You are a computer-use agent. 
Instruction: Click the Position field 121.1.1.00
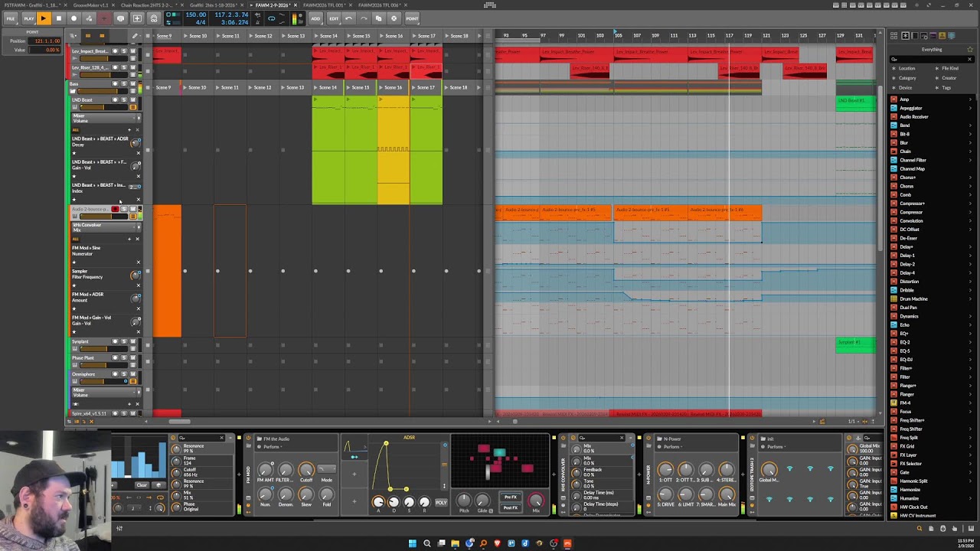46,41
